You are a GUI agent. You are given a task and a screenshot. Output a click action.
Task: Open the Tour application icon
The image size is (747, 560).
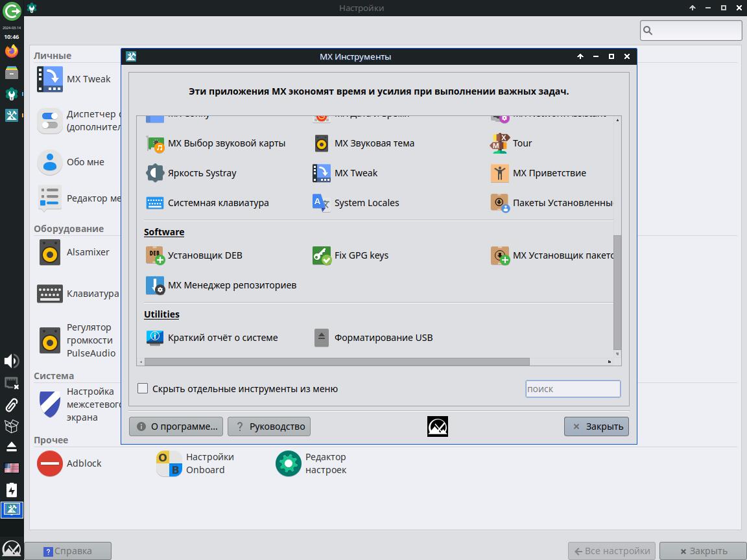coord(500,143)
